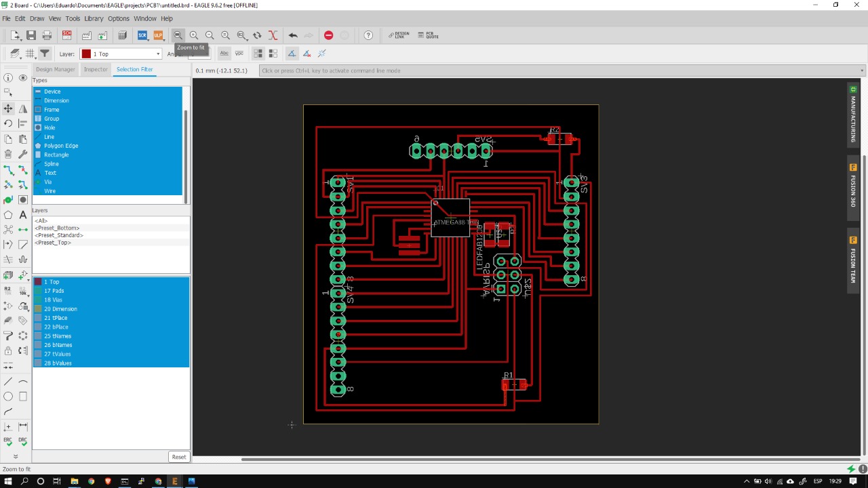Select the Mirror tool
The width and height of the screenshot is (868, 488).
click(23, 108)
